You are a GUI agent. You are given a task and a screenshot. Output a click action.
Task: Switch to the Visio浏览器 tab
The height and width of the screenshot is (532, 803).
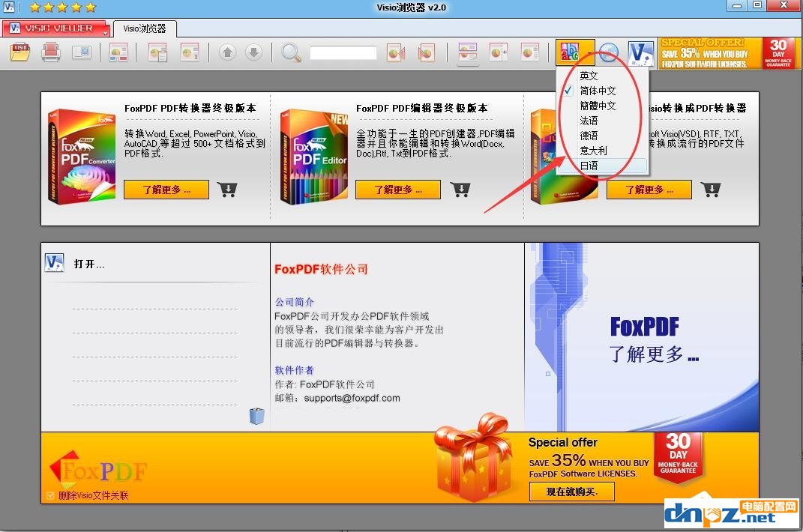pyautogui.click(x=145, y=28)
